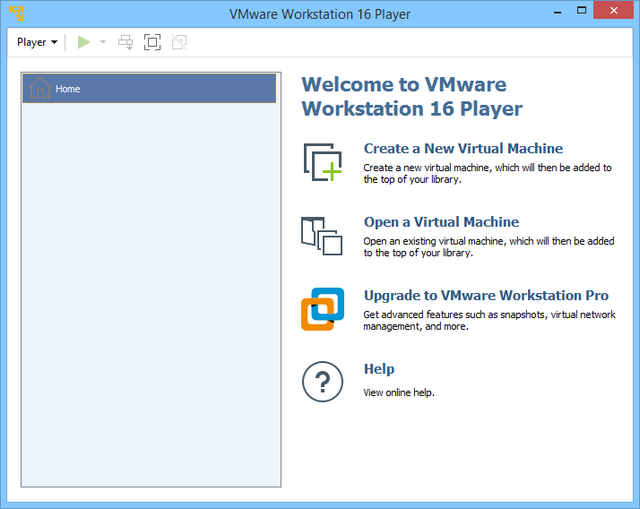Screen dimensions: 640x509
Task: Maximize the VMware Player window
Action: coord(581,13)
